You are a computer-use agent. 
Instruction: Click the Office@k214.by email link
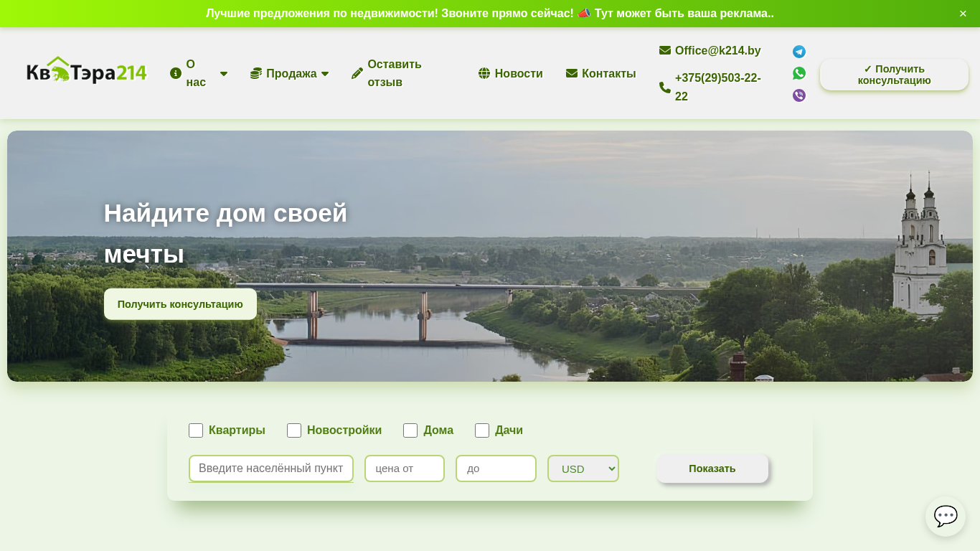coord(718,50)
